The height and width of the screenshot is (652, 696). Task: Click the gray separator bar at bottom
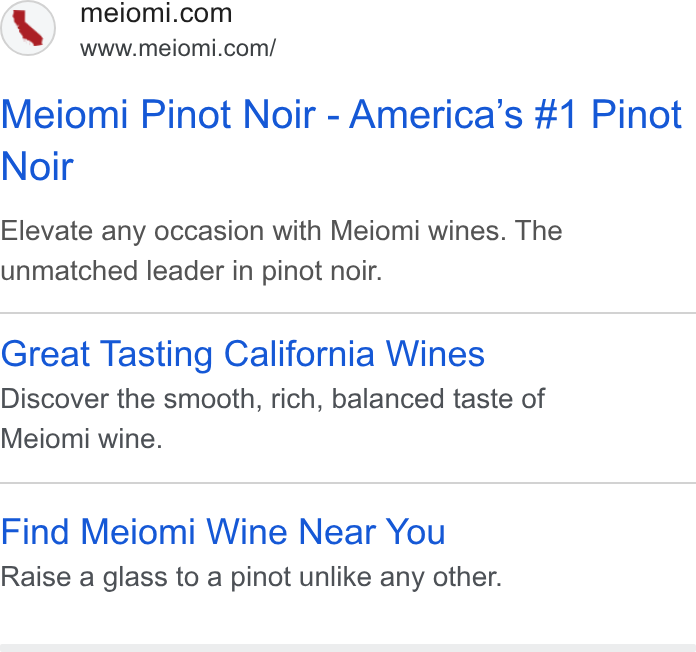coord(348,648)
